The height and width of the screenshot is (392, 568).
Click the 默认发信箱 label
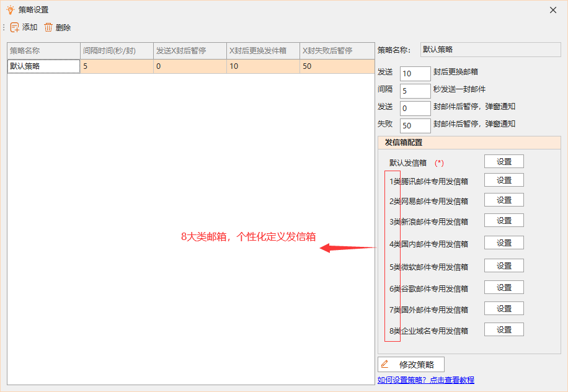click(408, 163)
